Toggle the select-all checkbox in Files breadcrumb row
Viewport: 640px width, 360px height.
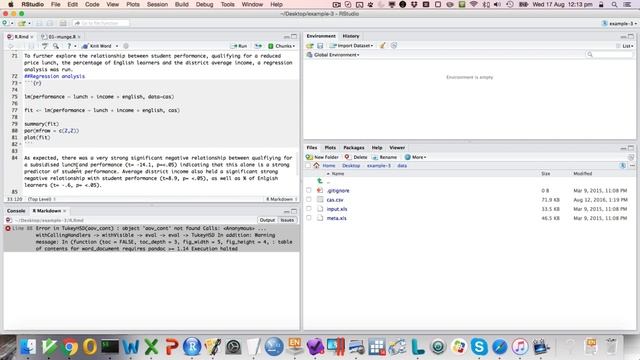(308, 166)
